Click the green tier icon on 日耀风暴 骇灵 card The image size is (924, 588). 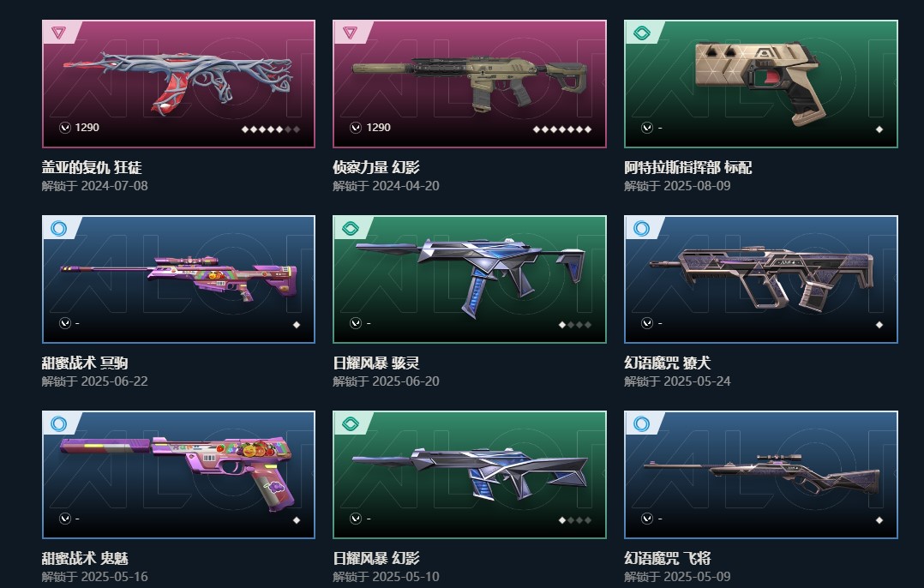350,228
